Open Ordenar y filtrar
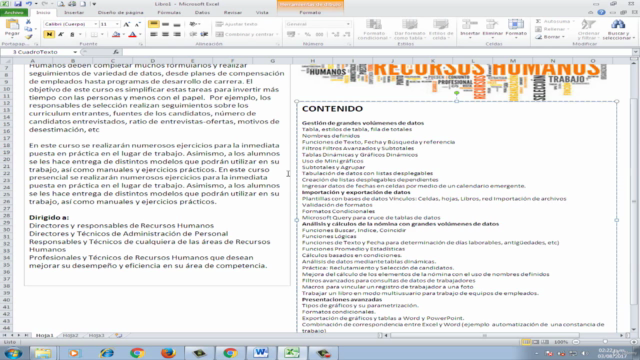The image size is (640, 360). (589, 30)
